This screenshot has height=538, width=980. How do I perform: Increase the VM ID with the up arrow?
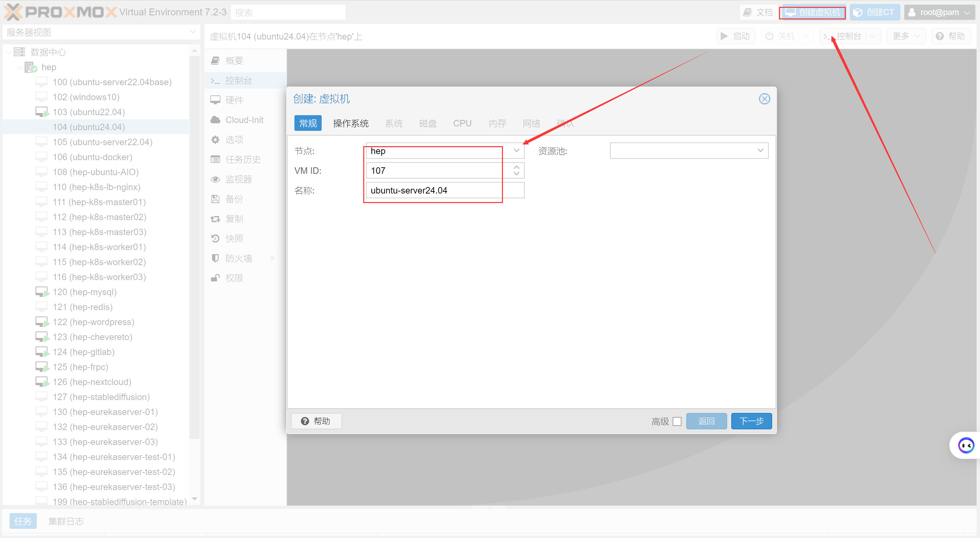pyautogui.click(x=516, y=167)
